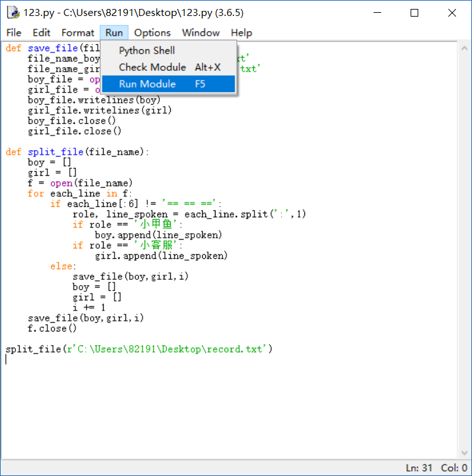Open the File menu
The height and width of the screenshot is (476, 472).
coord(13,33)
